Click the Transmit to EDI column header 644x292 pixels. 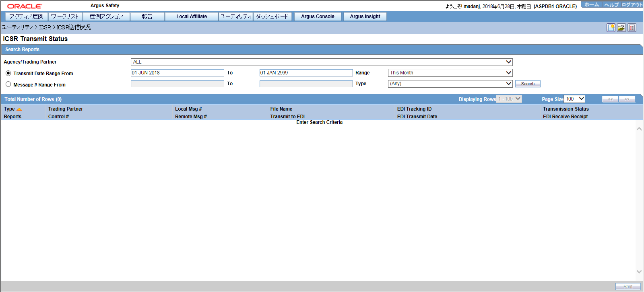point(287,117)
